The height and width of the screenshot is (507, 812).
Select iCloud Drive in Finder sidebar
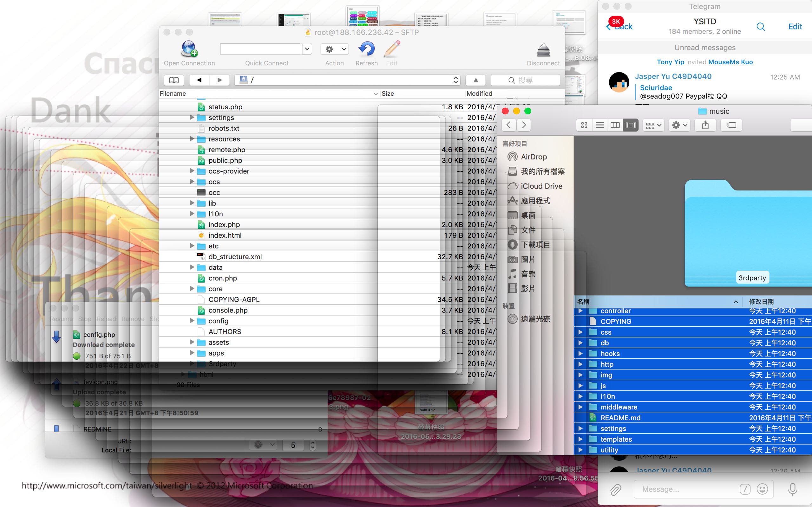click(541, 186)
